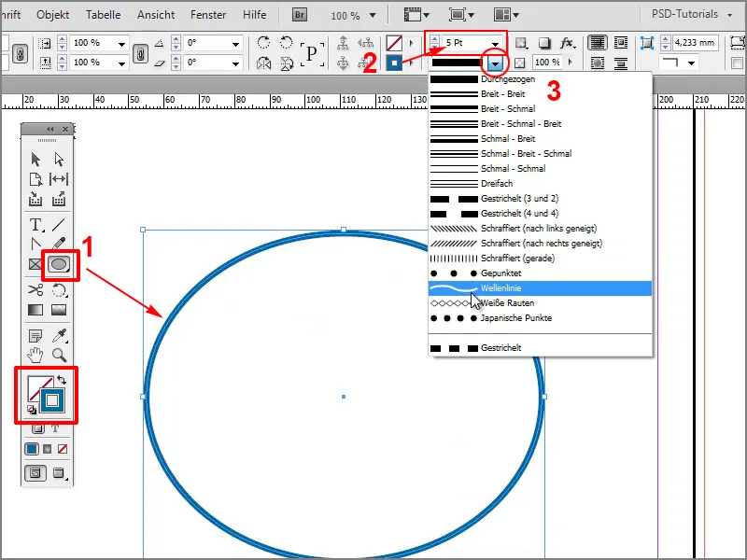Open the Objekt menu
The width and height of the screenshot is (747, 560).
(x=53, y=15)
